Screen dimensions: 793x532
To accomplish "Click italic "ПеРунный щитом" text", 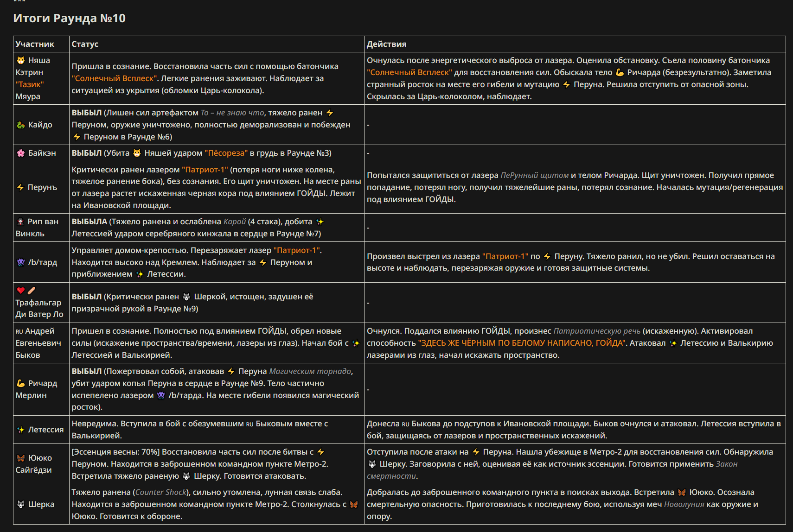I will pyautogui.click(x=535, y=175).
